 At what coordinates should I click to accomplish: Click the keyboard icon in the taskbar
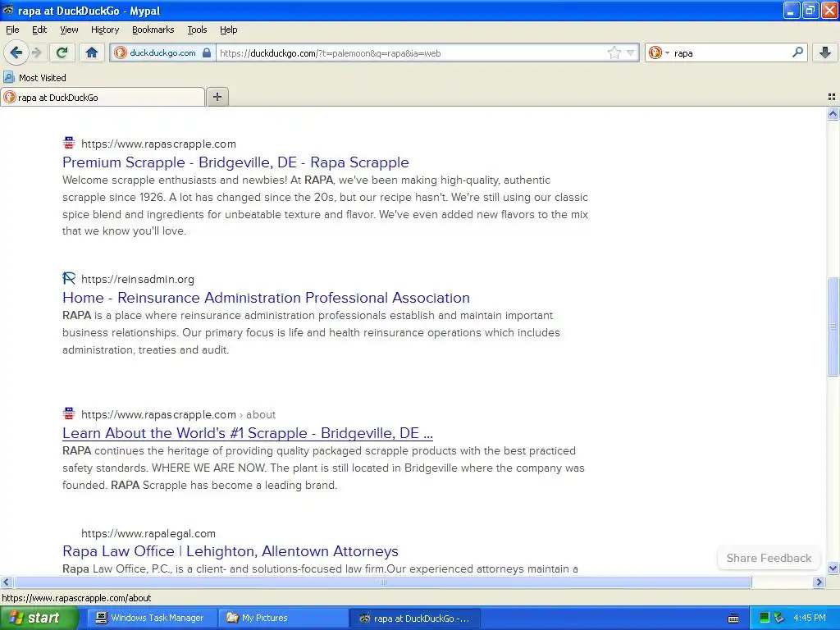(x=733, y=619)
